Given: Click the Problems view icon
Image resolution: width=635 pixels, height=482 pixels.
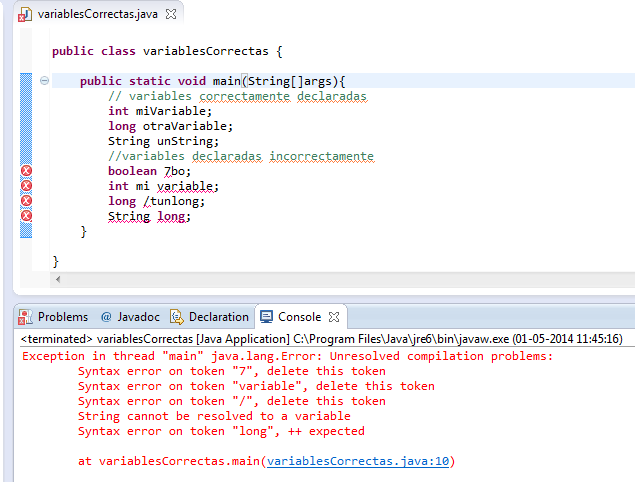Looking at the screenshot, I should (x=25, y=318).
